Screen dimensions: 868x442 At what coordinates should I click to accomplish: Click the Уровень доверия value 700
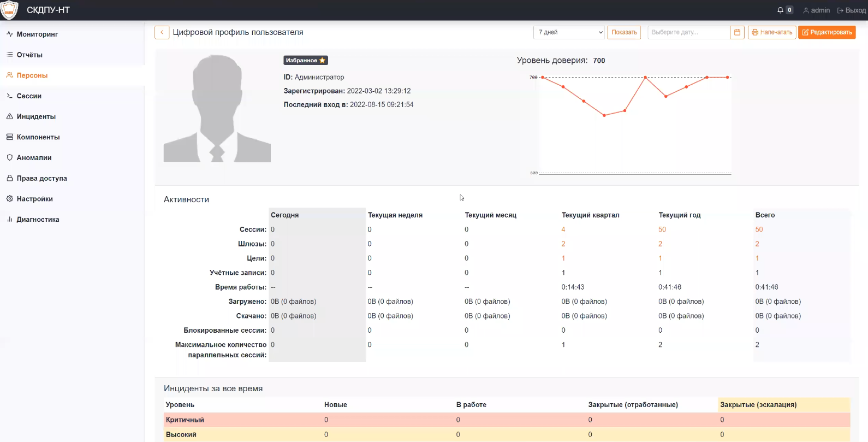point(599,61)
